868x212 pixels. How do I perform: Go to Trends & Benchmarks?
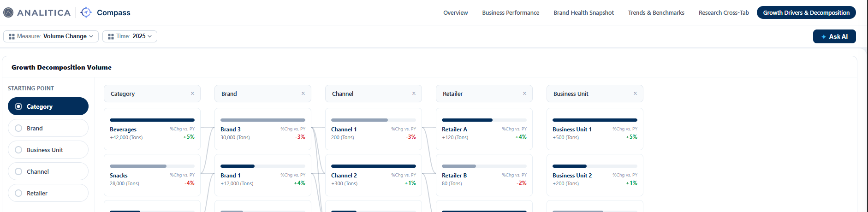click(656, 13)
